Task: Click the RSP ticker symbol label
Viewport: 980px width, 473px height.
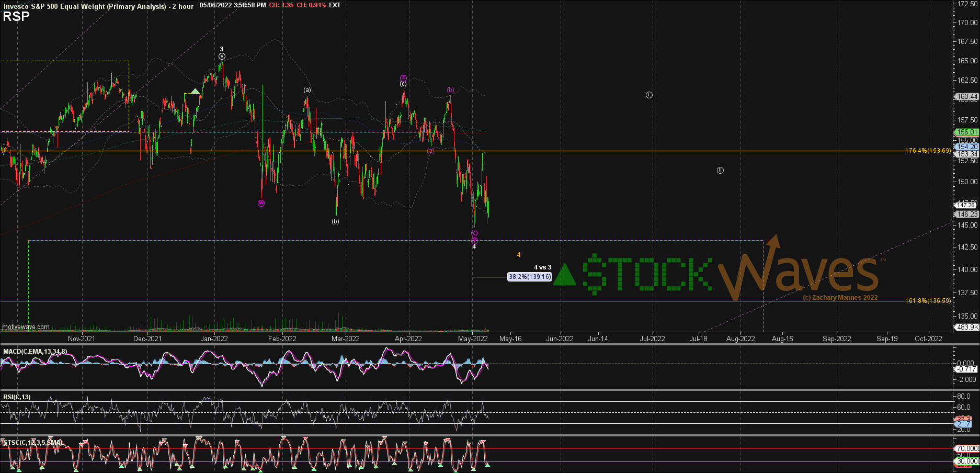Action: tap(16, 16)
